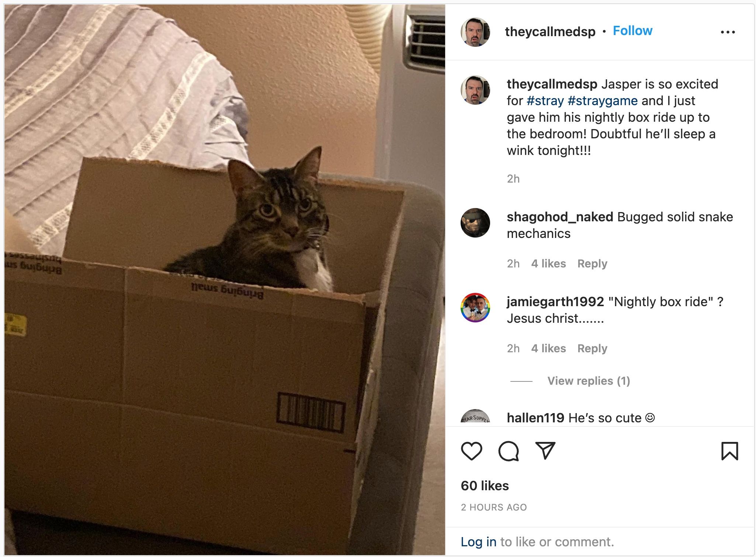Save post with the bookmark icon
756x557 pixels.
729,451
